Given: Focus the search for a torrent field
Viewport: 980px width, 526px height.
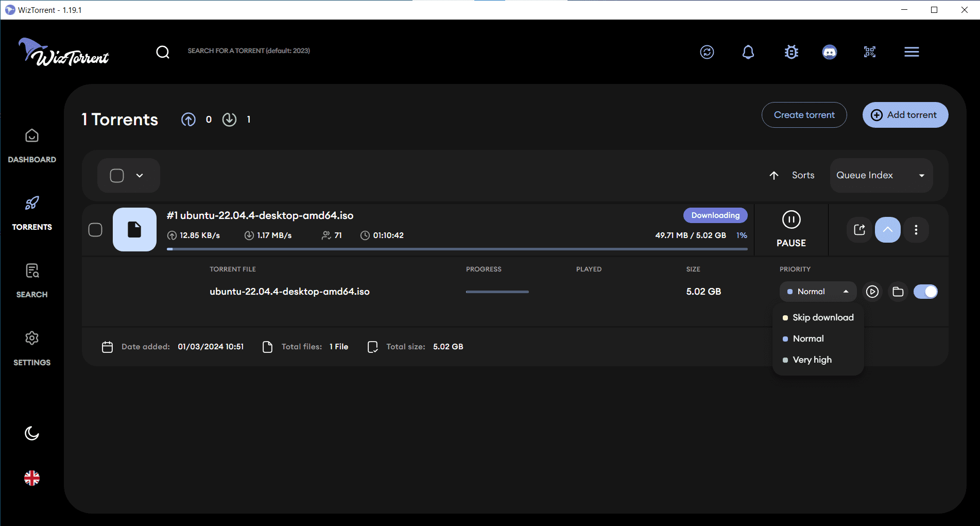Looking at the screenshot, I should point(249,51).
